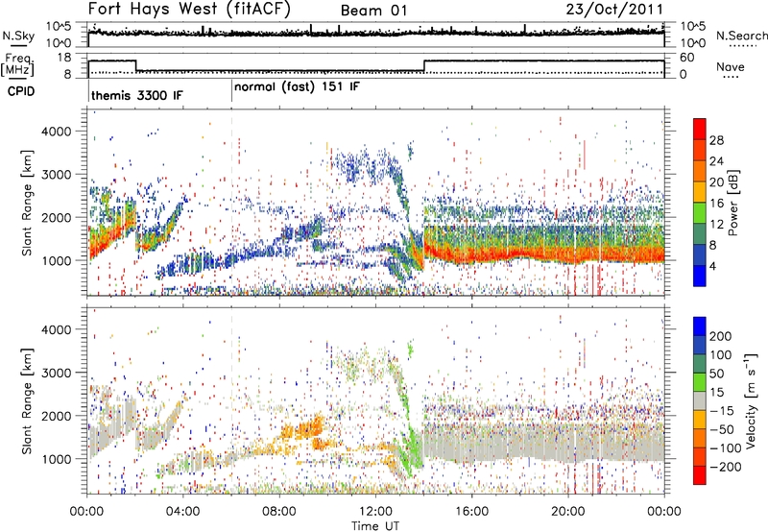This screenshot has height=532, width=768.
Task: Click the 'Freq. [MHz]' axis label
Action: tap(17, 65)
